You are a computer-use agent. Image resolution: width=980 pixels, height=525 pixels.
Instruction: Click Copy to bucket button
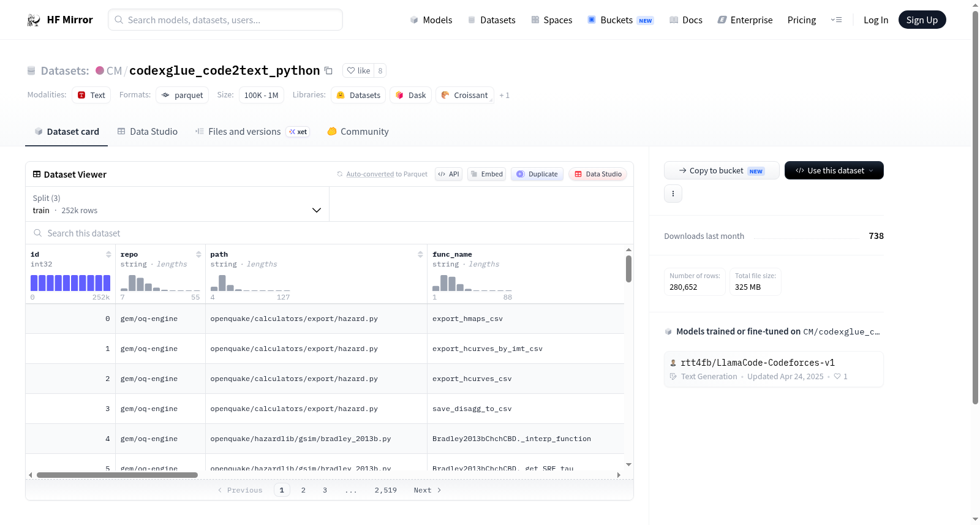tap(721, 170)
